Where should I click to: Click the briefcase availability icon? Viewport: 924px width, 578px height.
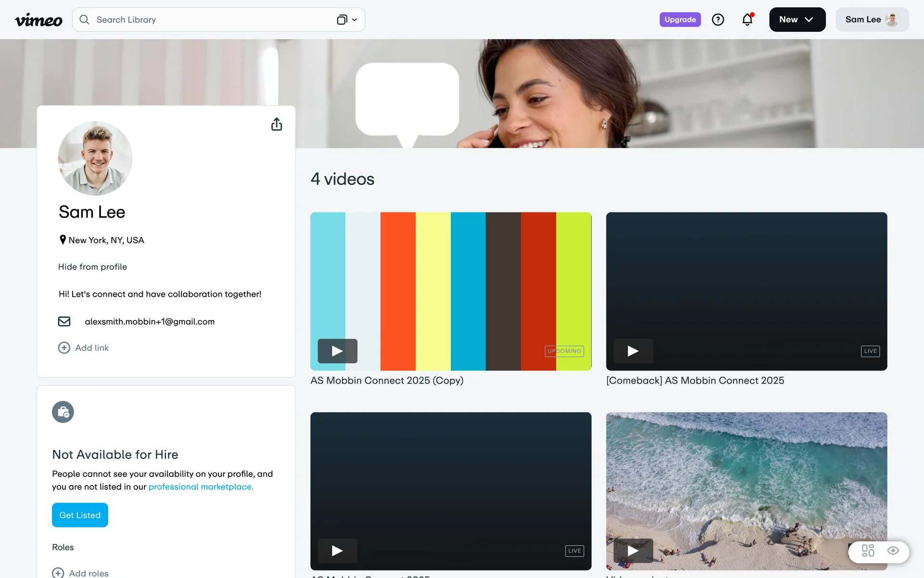coord(63,412)
